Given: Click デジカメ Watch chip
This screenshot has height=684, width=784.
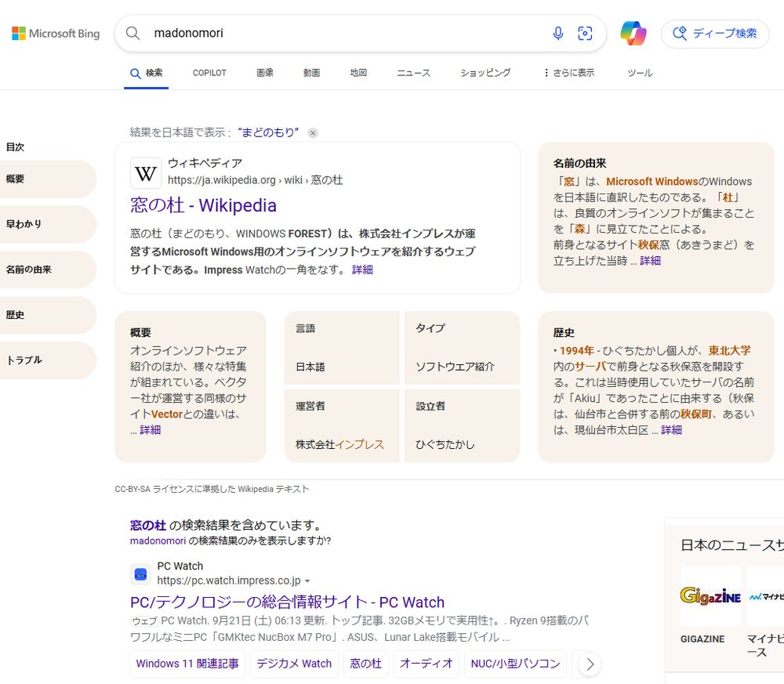Looking at the screenshot, I should [x=294, y=664].
